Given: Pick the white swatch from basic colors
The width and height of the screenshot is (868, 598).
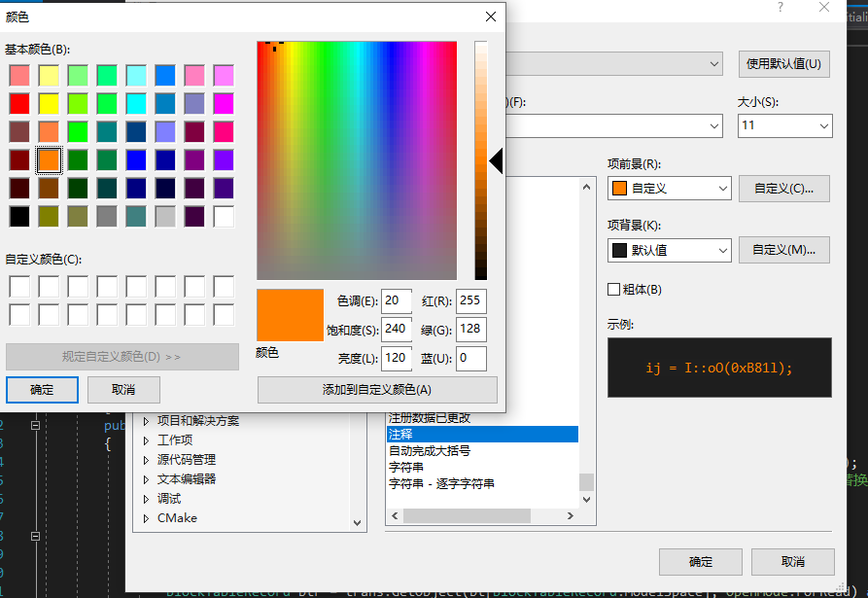Looking at the screenshot, I should tap(224, 217).
